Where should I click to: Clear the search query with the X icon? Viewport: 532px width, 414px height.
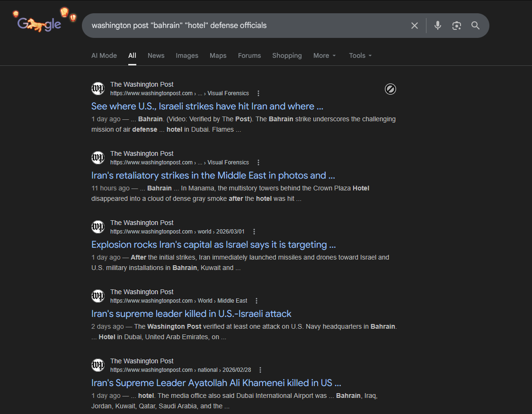click(414, 26)
